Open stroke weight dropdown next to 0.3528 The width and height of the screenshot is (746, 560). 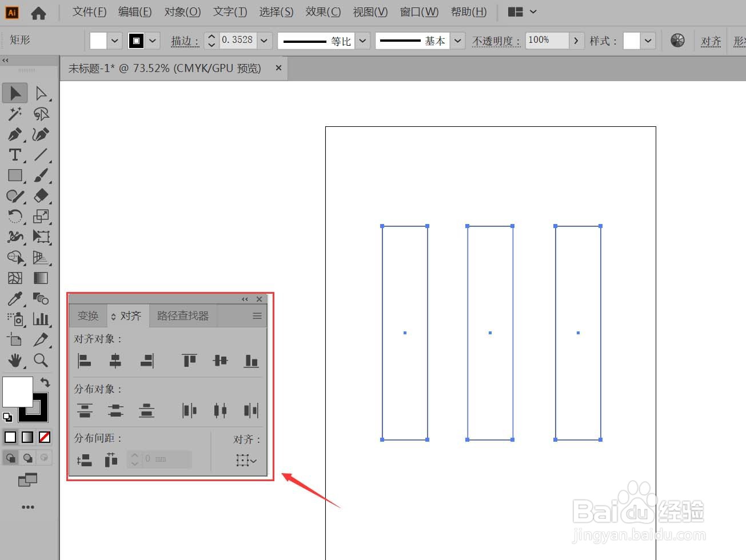point(264,41)
